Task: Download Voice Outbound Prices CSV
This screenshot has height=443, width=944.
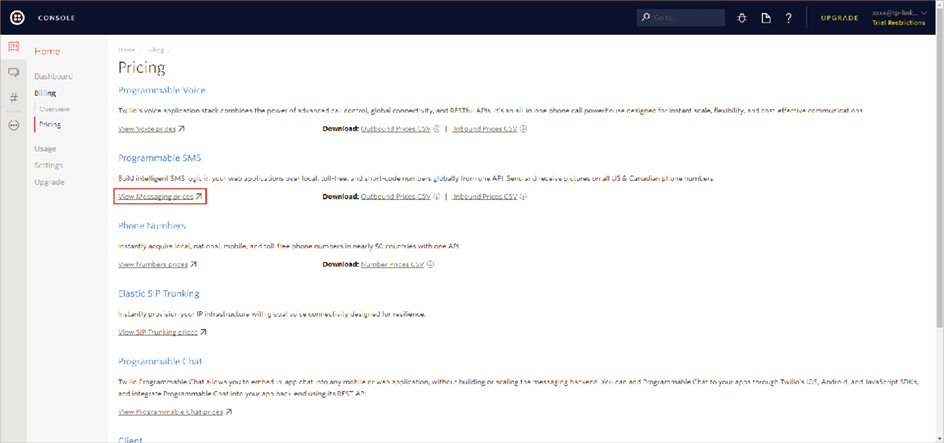Action: coord(396,129)
